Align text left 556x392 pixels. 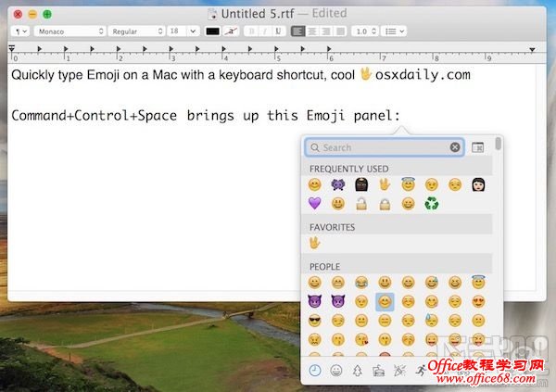(x=297, y=32)
